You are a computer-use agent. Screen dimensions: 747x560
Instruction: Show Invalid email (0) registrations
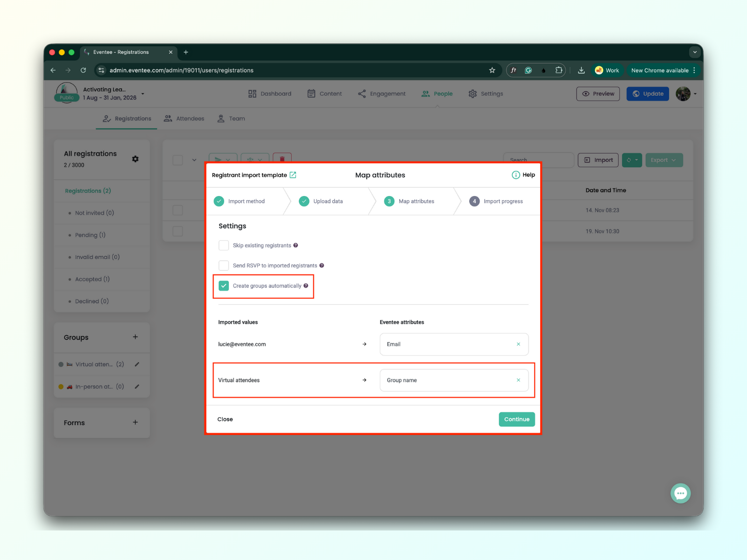point(97,257)
